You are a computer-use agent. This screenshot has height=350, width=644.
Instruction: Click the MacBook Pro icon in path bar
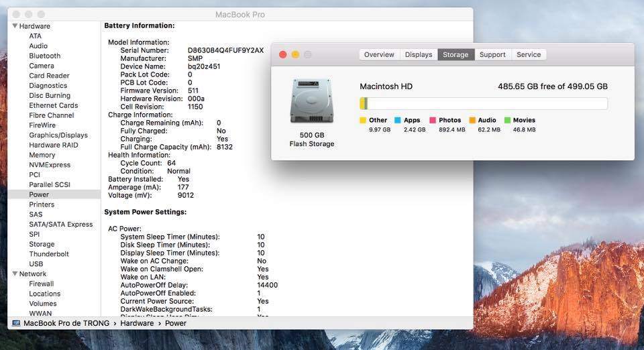(x=16, y=323)
